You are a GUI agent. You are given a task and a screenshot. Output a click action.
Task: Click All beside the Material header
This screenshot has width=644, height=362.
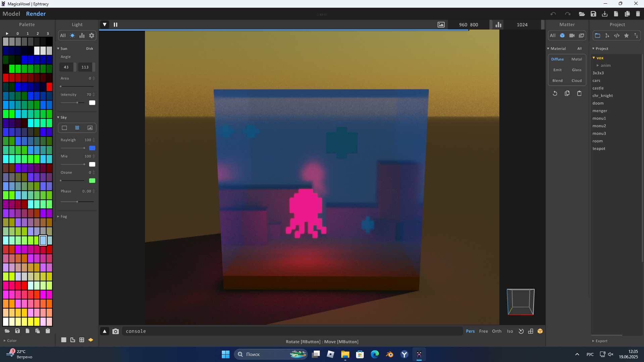click(579, 49)
